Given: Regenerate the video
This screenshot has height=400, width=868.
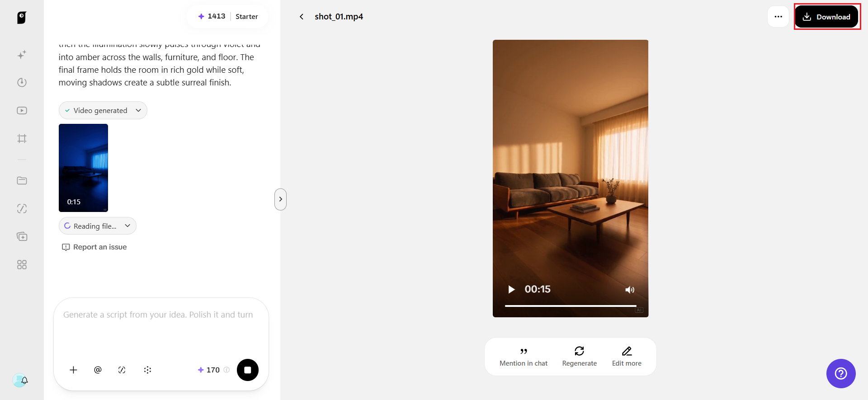Looking at the screenshot, I should (x=580, y=357).
